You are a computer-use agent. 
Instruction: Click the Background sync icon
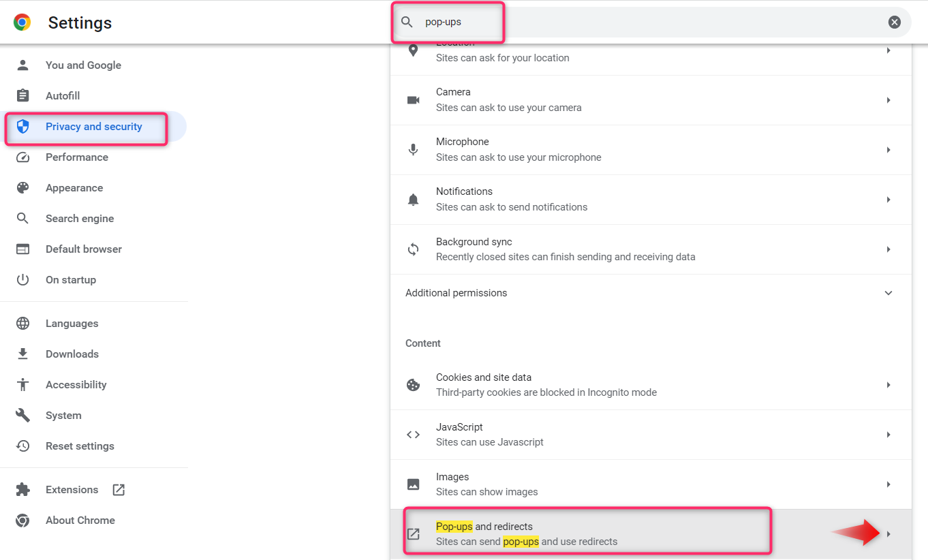click(413, 249)
